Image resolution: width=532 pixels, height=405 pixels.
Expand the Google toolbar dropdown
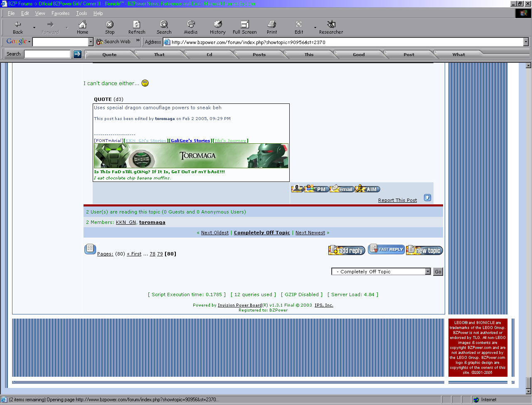coord(28,42)
